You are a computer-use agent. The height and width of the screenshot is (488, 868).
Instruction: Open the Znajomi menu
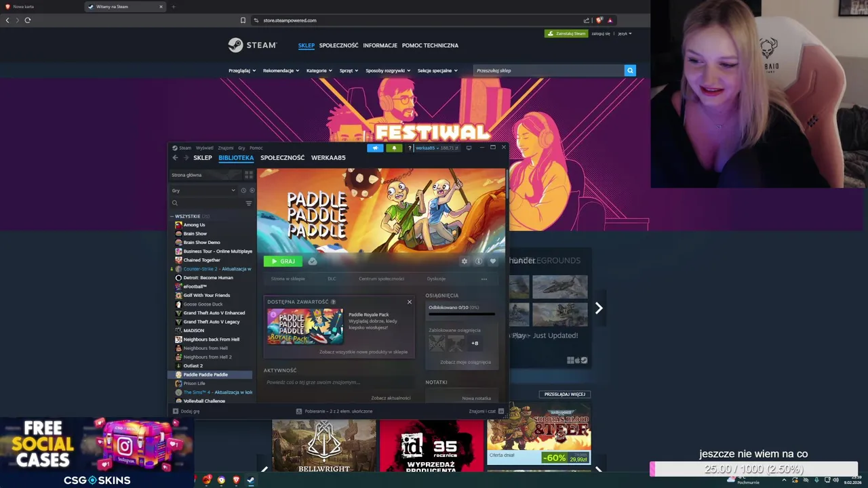[226, 148]
